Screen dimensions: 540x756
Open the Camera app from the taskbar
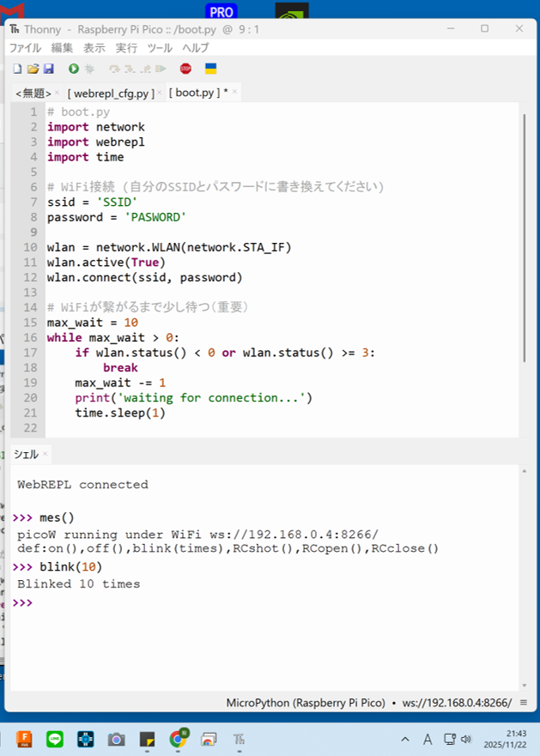[116, 739]
